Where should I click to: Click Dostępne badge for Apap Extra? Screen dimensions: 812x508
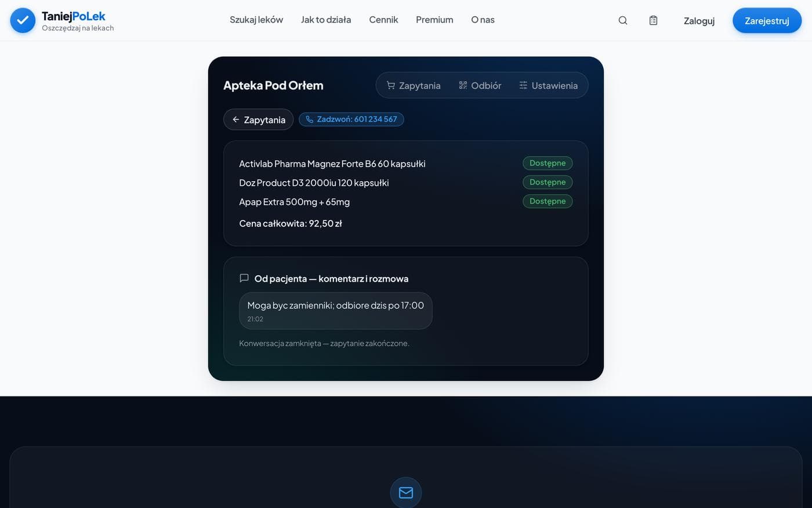(x=548, y=201)
